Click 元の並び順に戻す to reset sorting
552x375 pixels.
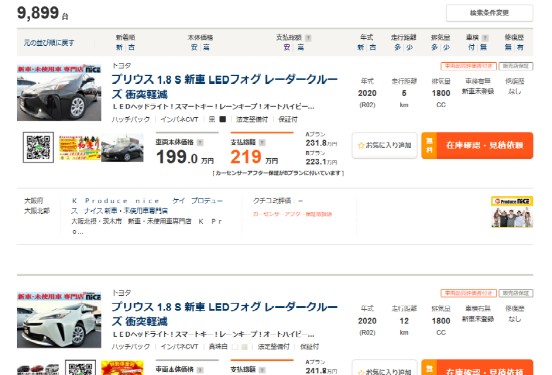49,43
